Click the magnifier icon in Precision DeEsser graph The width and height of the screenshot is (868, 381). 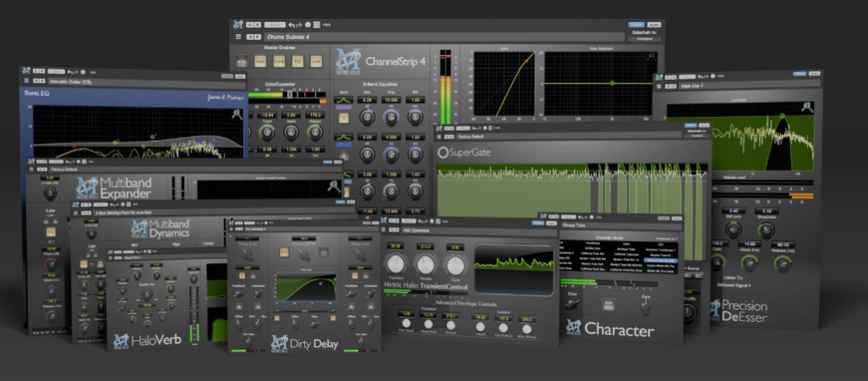[808, 107]
